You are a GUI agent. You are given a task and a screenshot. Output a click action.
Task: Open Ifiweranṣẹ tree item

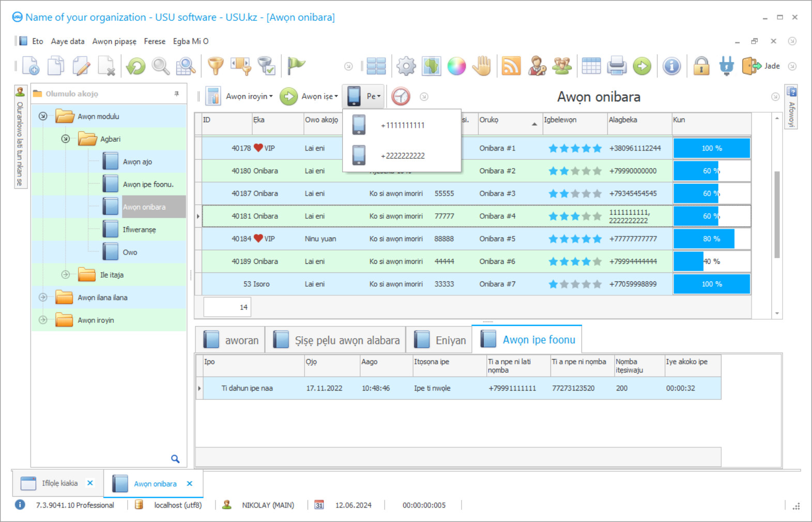point(139,230)
